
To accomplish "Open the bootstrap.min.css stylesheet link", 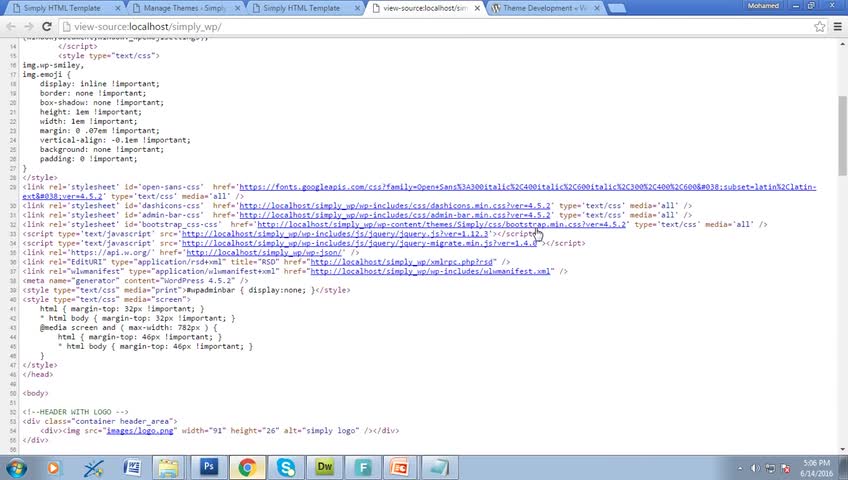I will pos(441,224).
